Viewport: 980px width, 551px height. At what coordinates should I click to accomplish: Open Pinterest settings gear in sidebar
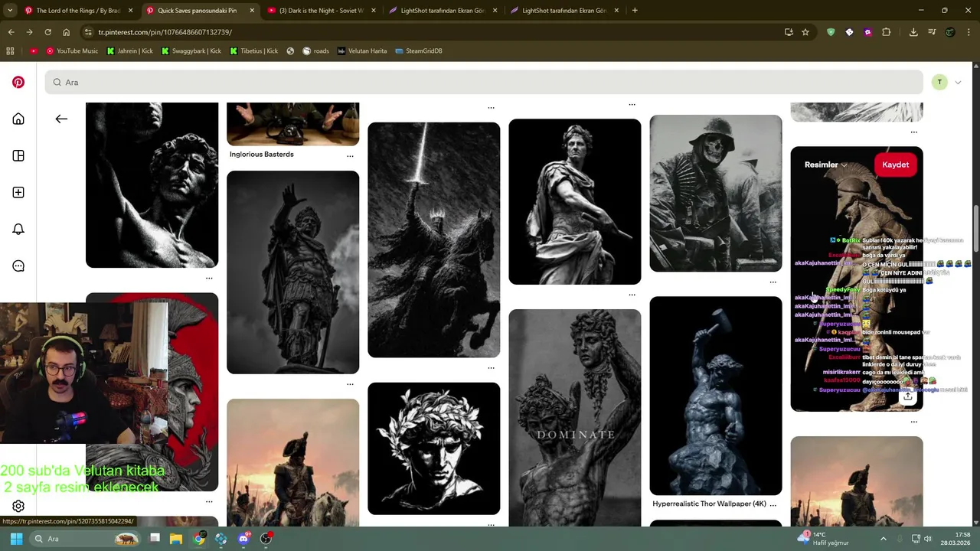click(18, 506)
